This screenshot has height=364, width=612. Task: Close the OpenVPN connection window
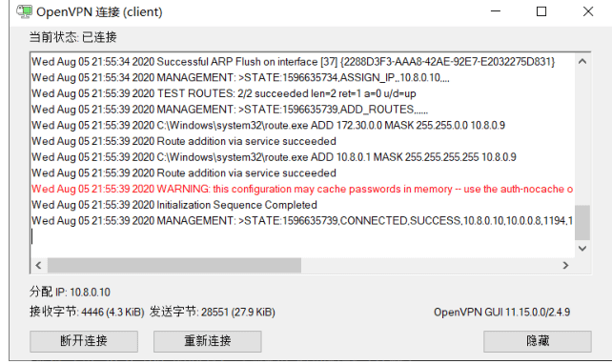tap(588, 11)
